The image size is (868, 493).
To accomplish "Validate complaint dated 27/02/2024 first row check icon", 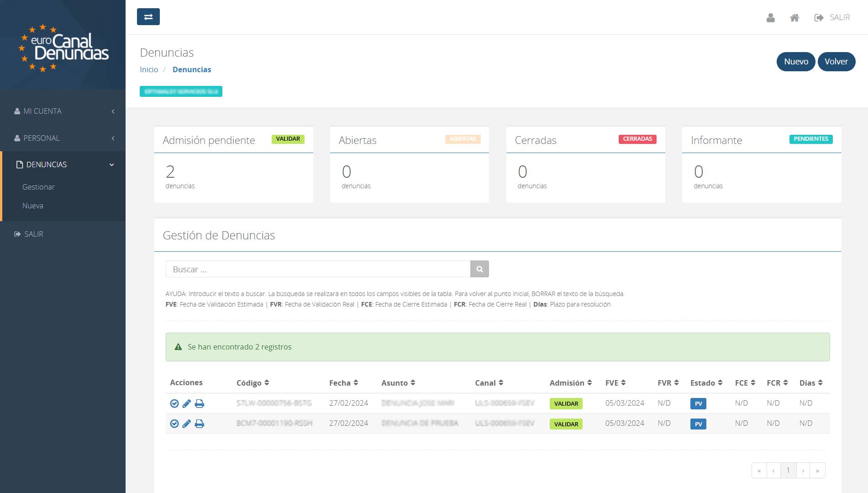I will (174, 403).
